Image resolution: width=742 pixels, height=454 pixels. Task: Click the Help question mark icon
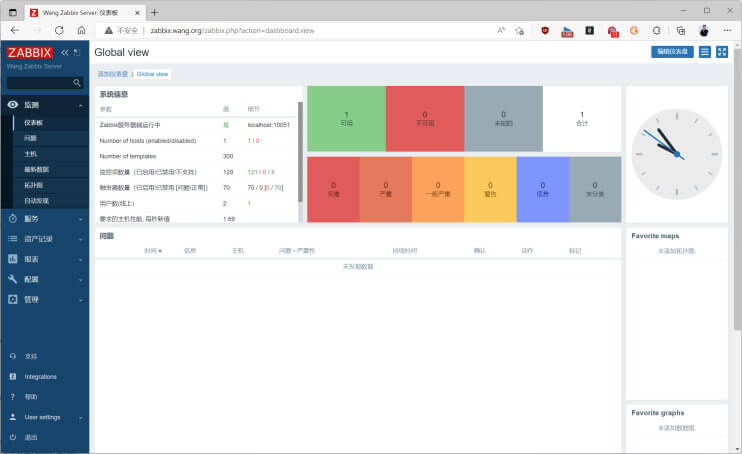click(x=13, y=397)
